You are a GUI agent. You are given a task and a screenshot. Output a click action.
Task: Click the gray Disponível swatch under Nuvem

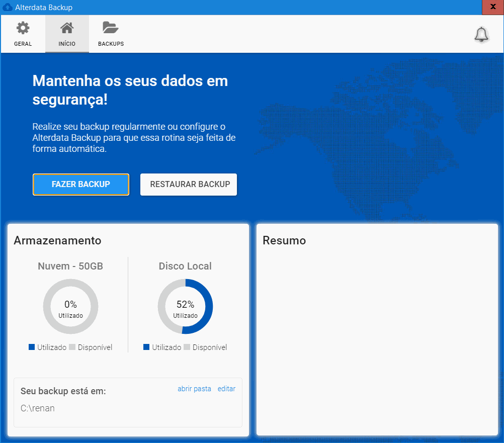pos(72,347)
